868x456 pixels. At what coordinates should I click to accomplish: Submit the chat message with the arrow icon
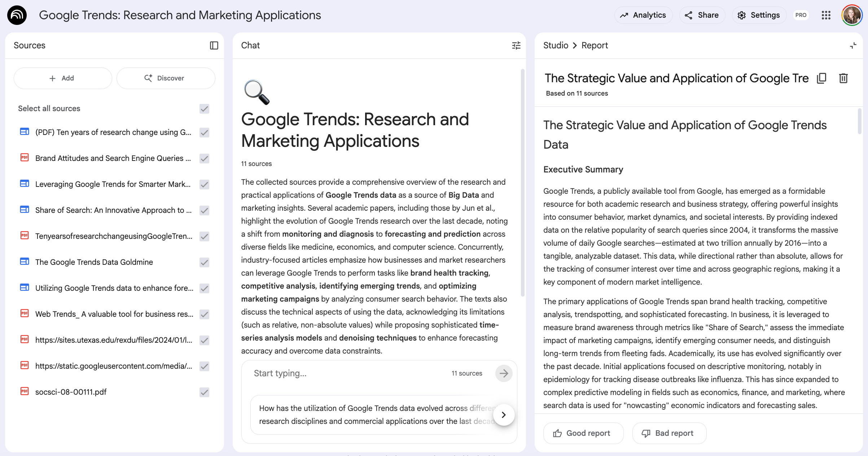tap(504, 373)
